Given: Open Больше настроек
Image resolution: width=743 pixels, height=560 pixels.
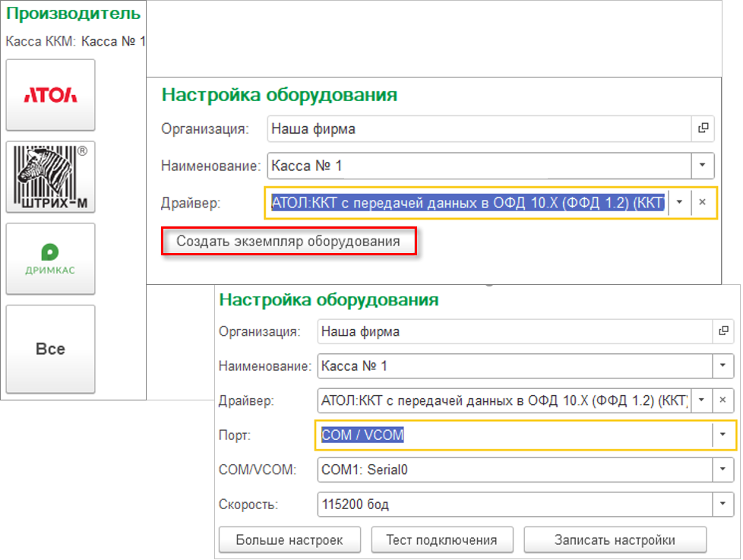Looking at the screenshot, I should tap(289, 539).
